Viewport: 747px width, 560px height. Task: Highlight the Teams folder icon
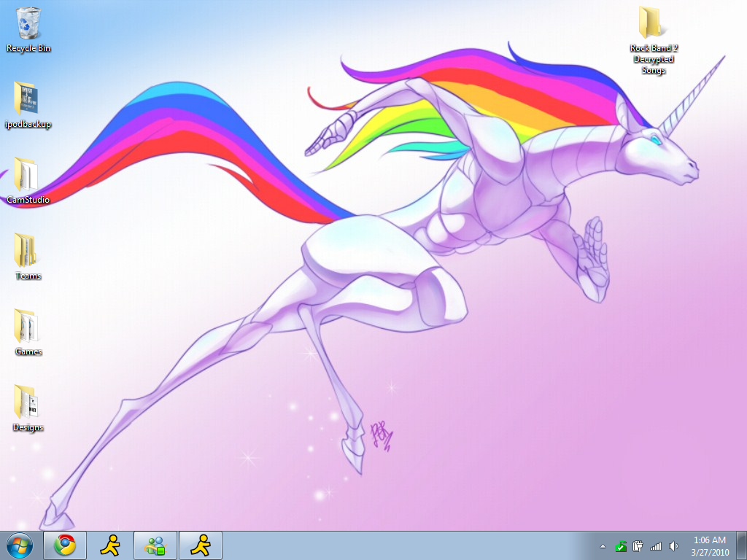(28, 257)
